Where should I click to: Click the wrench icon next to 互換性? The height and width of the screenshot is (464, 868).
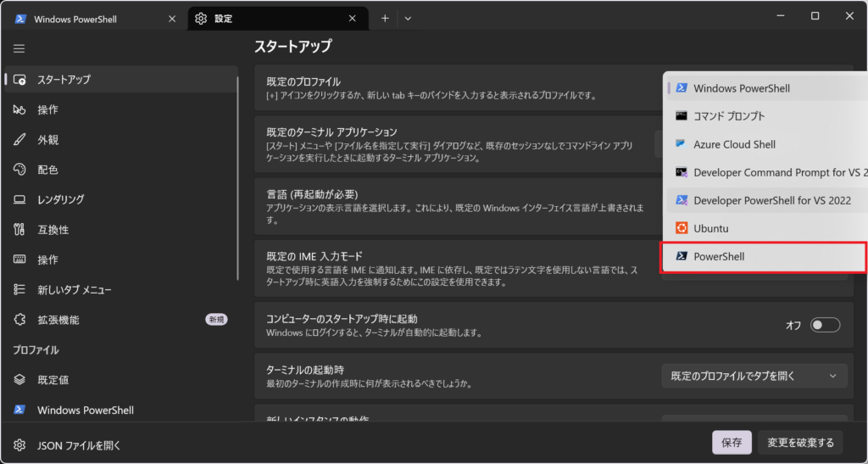click(19, 229)
